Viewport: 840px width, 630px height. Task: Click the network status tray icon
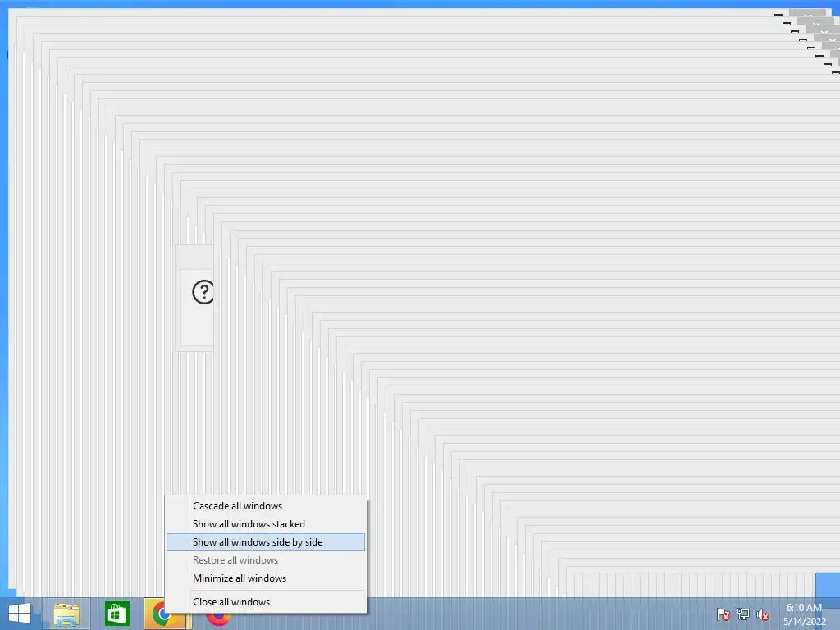point(743,614)
